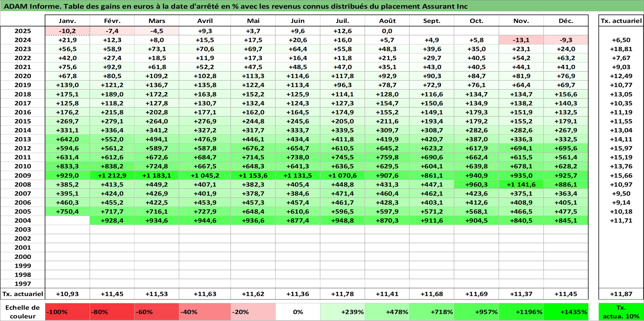The height and width of the screenshot is (321, 644).
Task: Click the +117,8 cell in 2020
Action: pos(342,76)
